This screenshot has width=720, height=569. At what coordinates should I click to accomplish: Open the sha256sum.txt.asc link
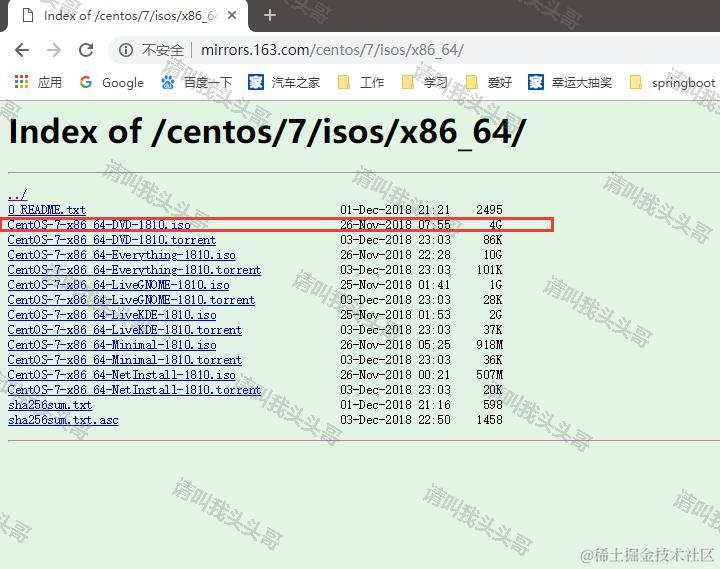[63, 420]
